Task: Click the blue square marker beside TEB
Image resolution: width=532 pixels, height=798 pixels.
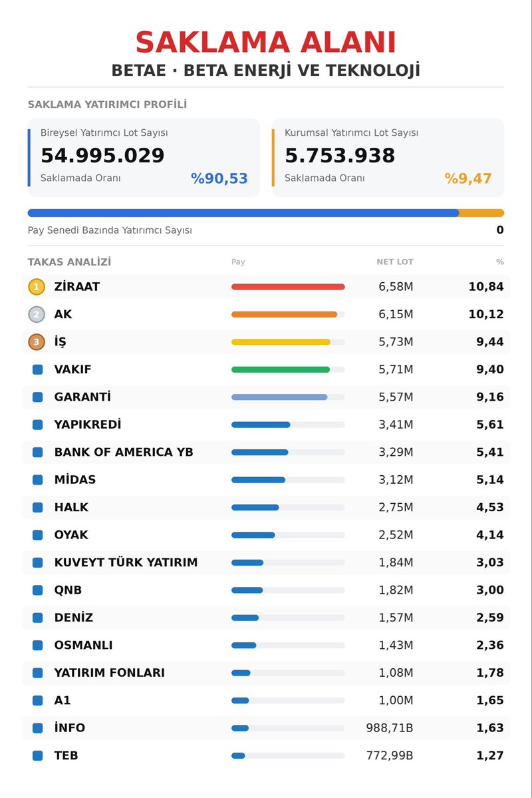Action: 38,755
